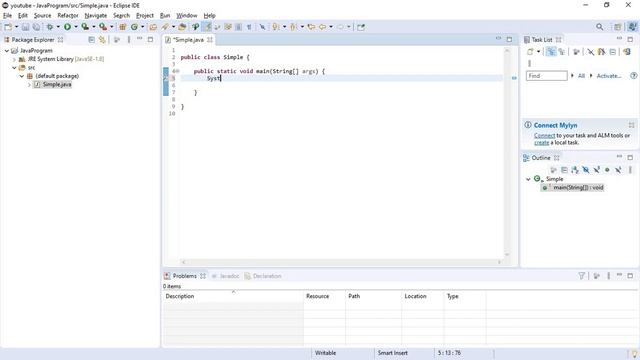The height and width of the screenshot is (360, 640).
Task: Select main(String[]) method in Outline
Action: (x=572, y=188)
